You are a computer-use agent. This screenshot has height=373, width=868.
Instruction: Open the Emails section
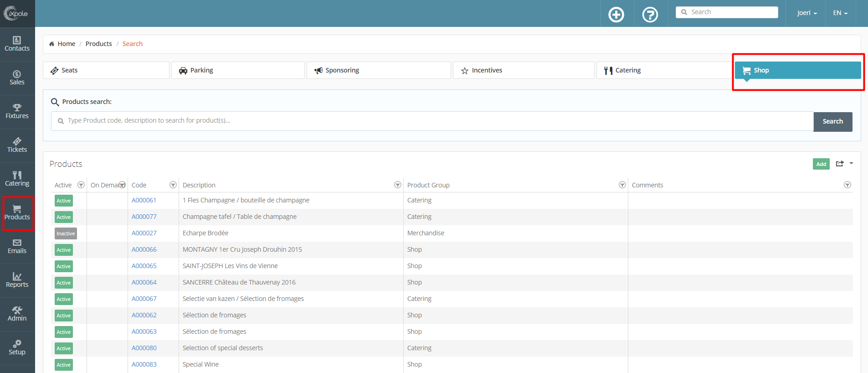coord(17,247)
